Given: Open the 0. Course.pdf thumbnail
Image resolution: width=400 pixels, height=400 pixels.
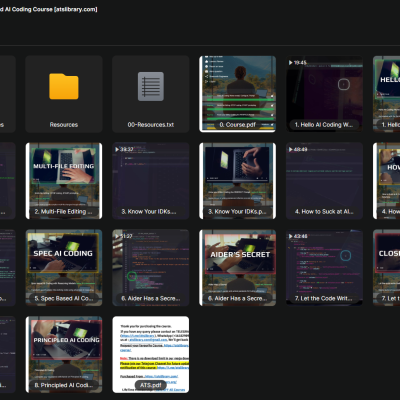Looking at the screenshot, I should tap(237, 94).
